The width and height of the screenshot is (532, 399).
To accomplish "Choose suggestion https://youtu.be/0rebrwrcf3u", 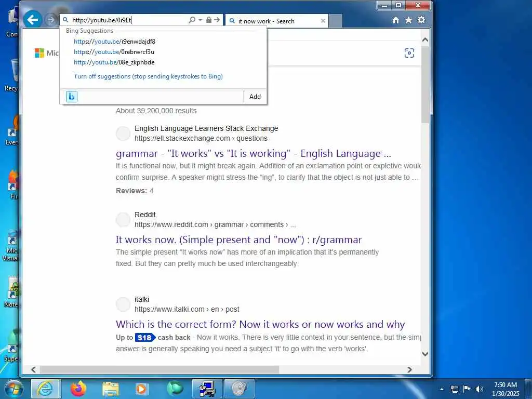I will click(114, 52).
